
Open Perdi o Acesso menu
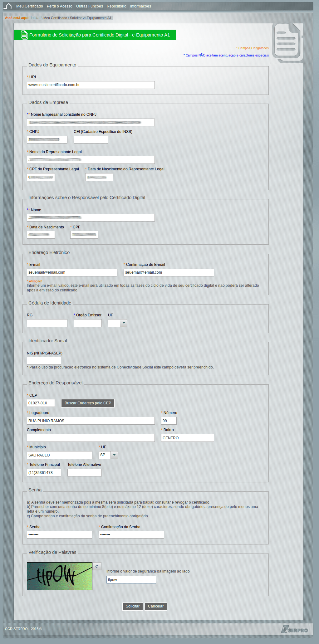click(59, 6)
